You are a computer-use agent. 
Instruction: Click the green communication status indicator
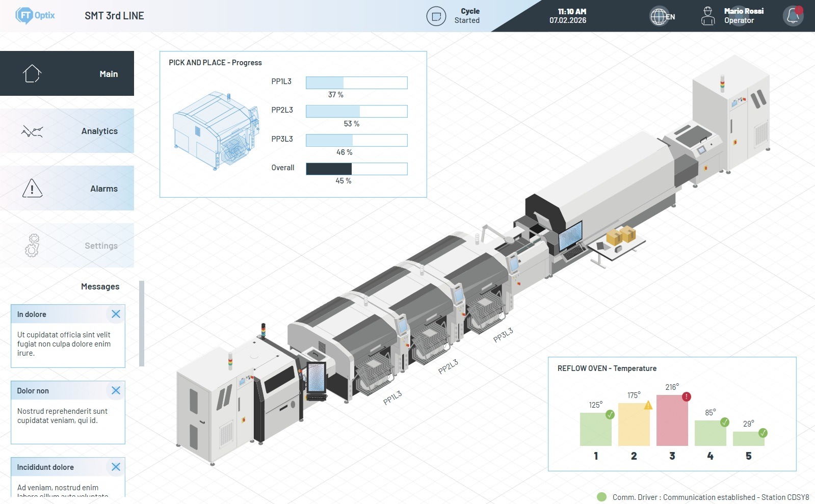point(601,497)
